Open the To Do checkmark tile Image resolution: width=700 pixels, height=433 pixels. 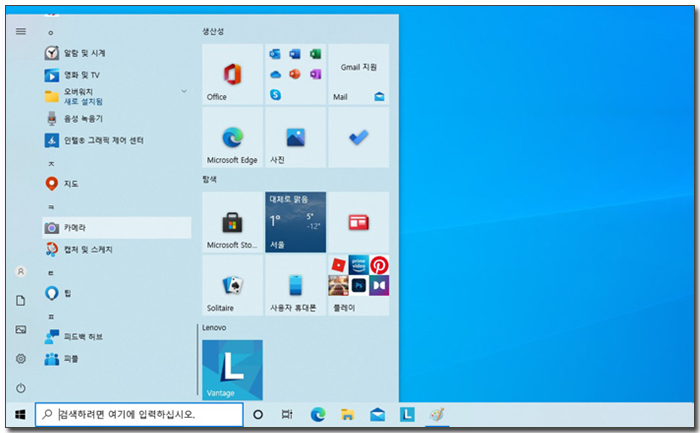tap(358, 137)
